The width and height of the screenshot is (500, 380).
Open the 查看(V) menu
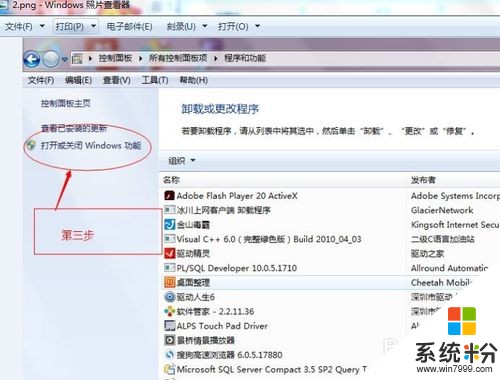pyautogui.click(x=116, y=80)
